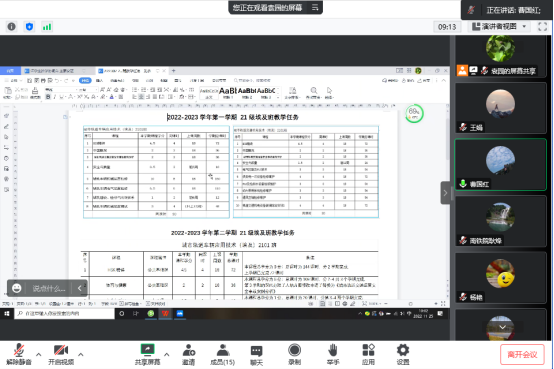This screenshot has width=554, height=369.
Task: Unmute microphone via 解除静音
Action: click(19, 355)
